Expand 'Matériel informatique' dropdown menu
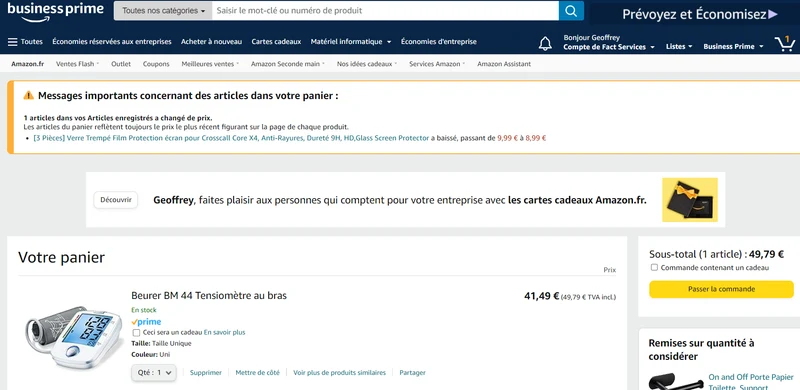This screenshot has height=390, width=800. [x=351, y=42]
